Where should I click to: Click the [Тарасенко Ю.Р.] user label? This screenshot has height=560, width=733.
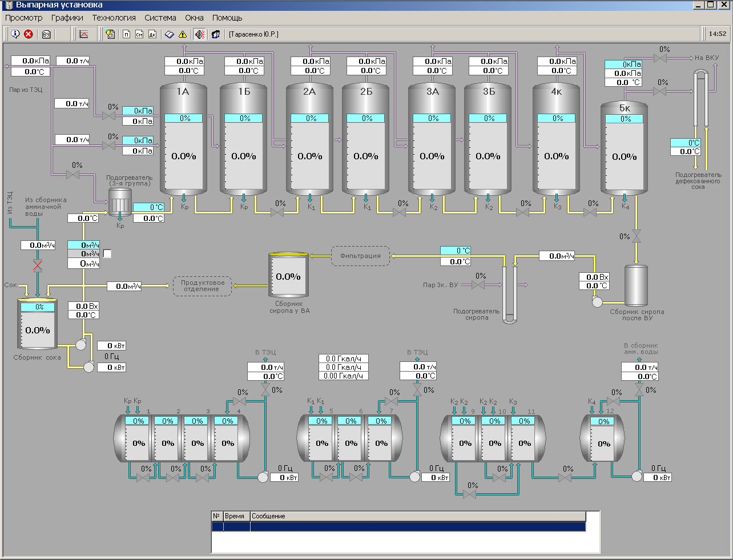click(253, 34)
